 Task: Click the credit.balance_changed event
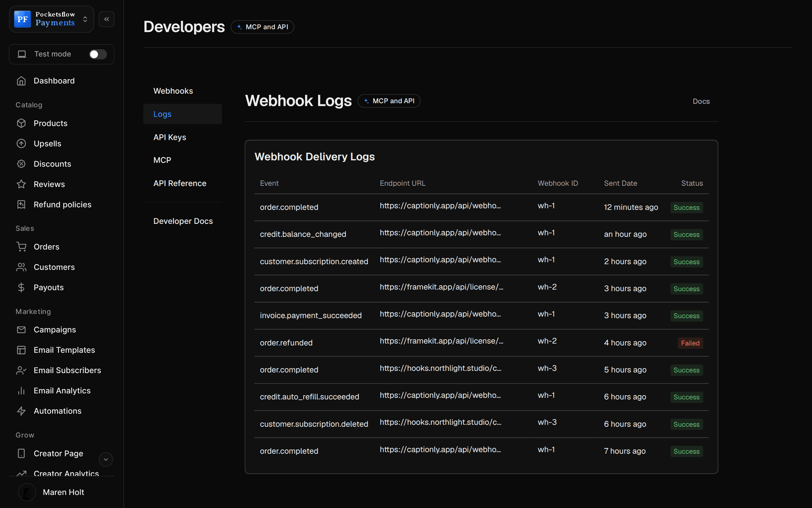[x=303, y=234]
